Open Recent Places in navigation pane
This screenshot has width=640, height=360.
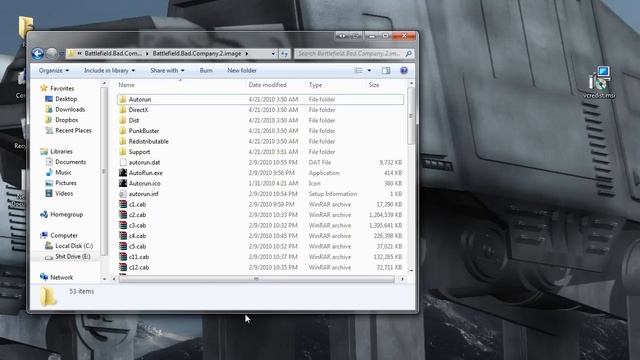pos(73,131)
